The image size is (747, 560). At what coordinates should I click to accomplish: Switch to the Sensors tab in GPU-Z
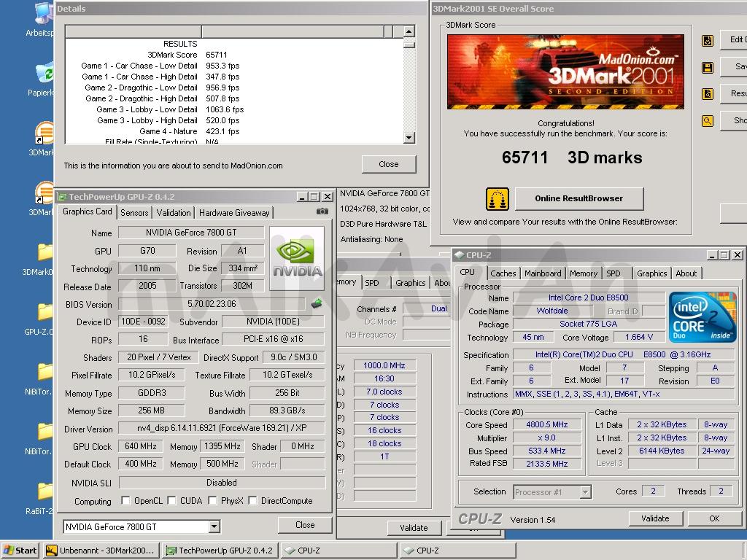click(x=134, y=213)
